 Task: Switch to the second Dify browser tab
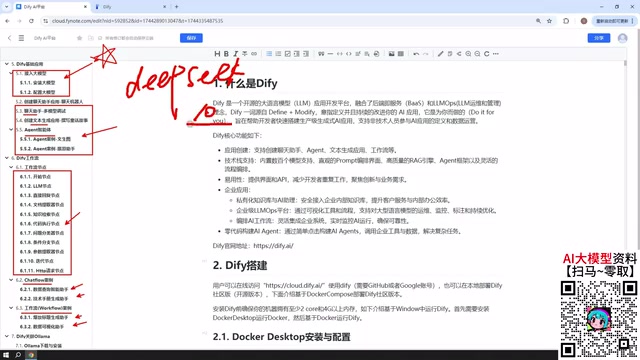click(x=130, y=7)
